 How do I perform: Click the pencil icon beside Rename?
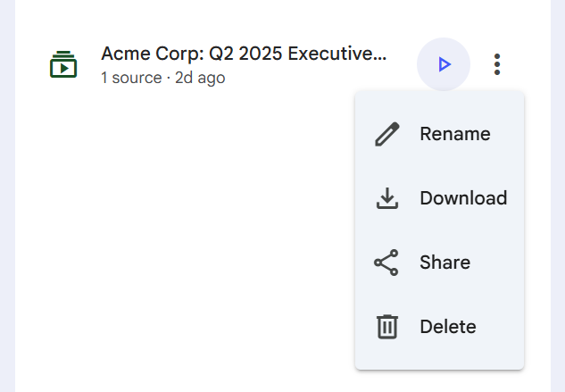387,134
